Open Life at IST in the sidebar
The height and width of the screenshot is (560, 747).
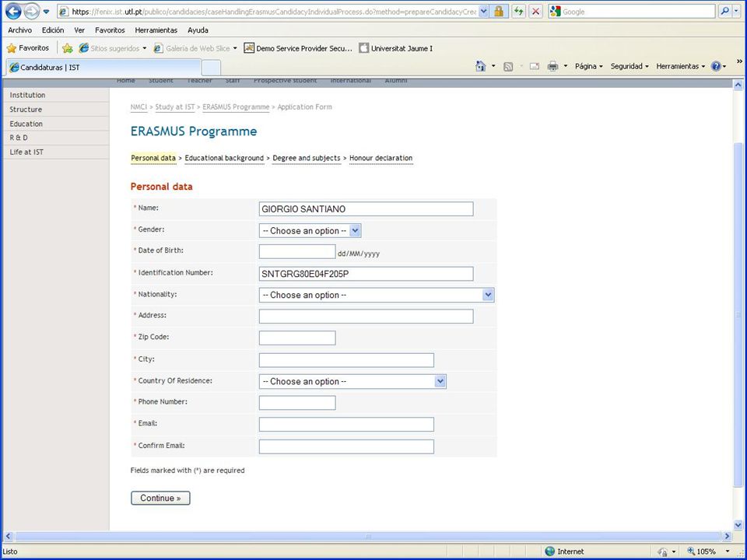coord(26,152)
